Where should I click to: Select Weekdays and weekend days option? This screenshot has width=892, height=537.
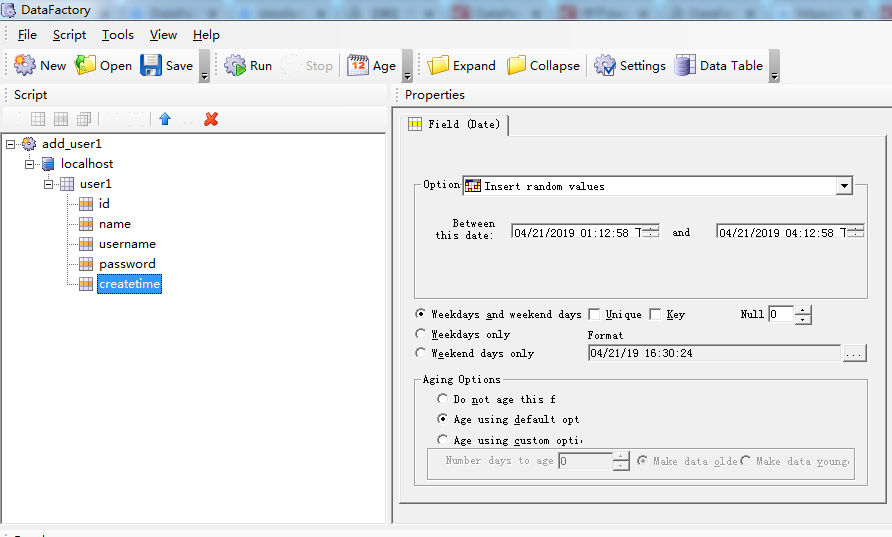click(x=420, y=313)
